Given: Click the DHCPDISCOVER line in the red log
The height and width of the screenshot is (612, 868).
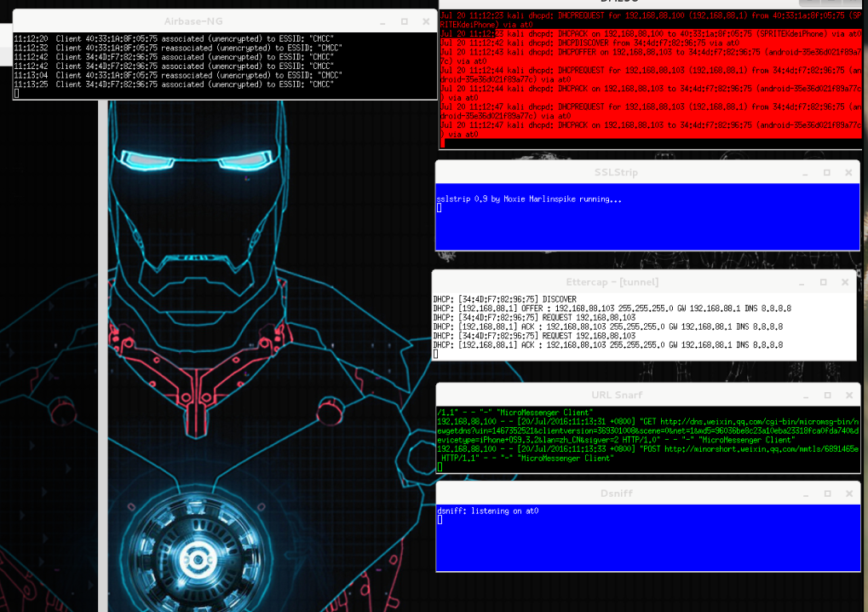Looking at the screenshot, I should click(x=590, y=43).
